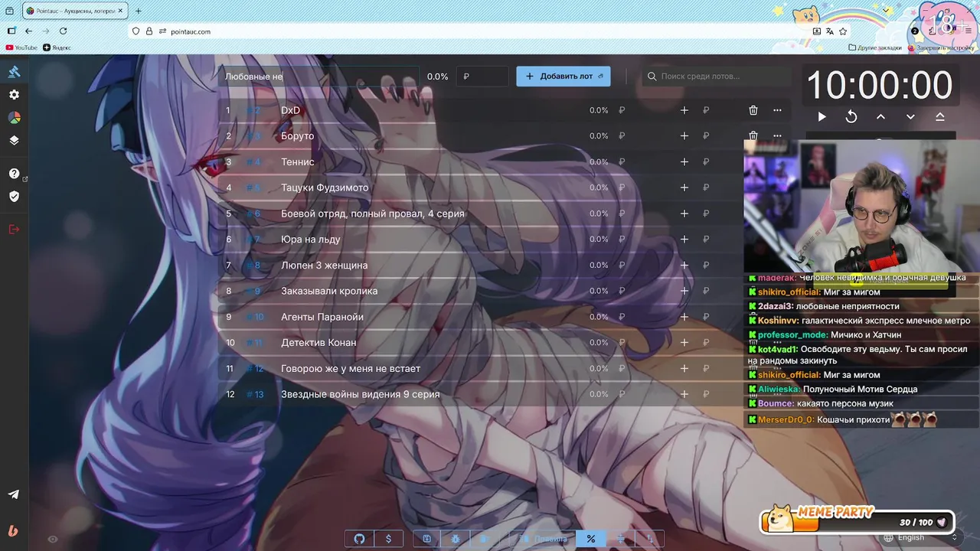Add amount to Юра на льду lot

point(684,240)
